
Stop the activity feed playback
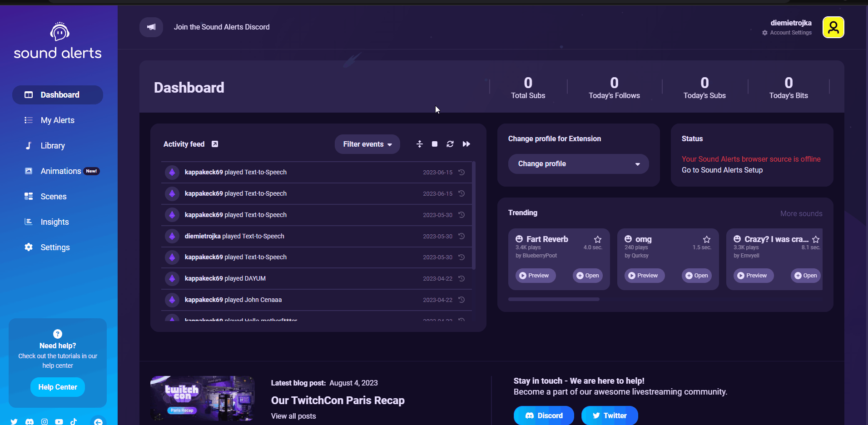pyautogui.click(x=435, y=144)
